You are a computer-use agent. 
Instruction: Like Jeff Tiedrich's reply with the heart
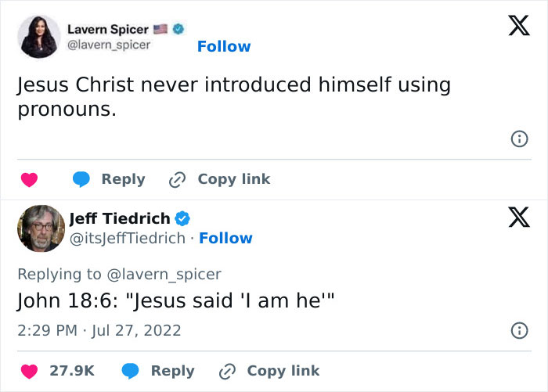[29, 371]
